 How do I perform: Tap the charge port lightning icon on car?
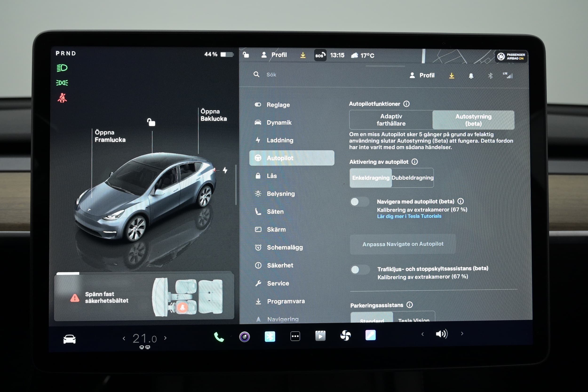(225, 170)
